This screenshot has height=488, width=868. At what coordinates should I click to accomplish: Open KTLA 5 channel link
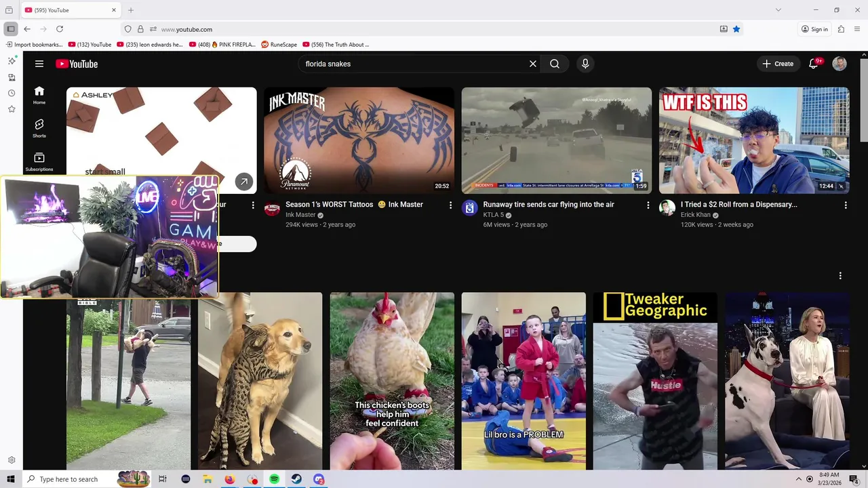(x=493, y=215)
